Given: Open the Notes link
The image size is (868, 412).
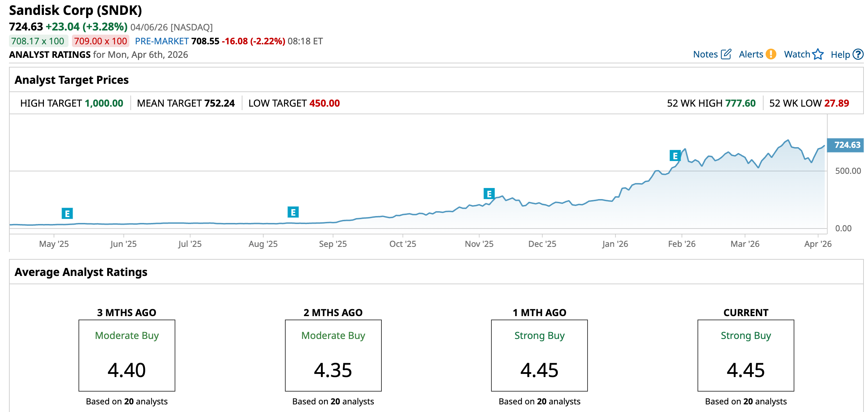Looking at the screenshot, I should pyautogui.click(x=705, y=54).
